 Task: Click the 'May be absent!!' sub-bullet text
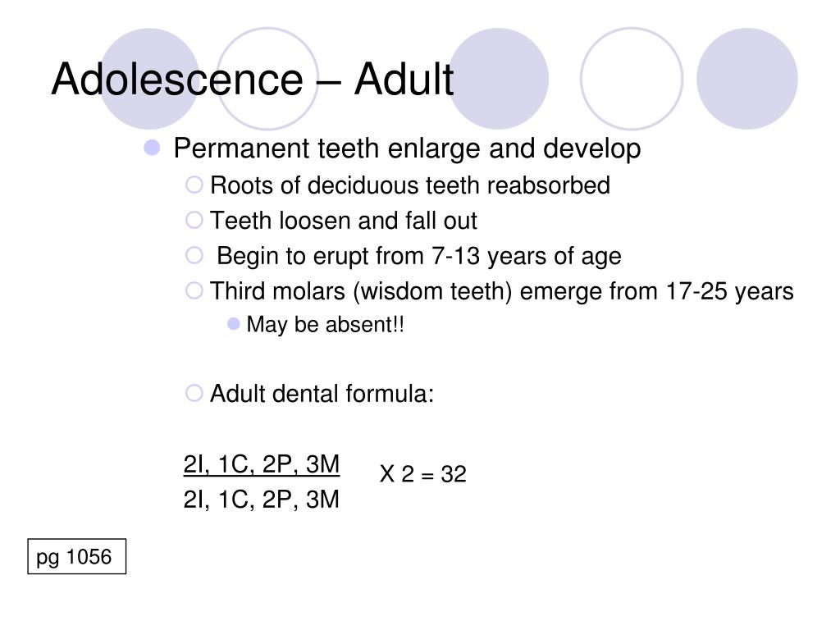coord(325,325)
